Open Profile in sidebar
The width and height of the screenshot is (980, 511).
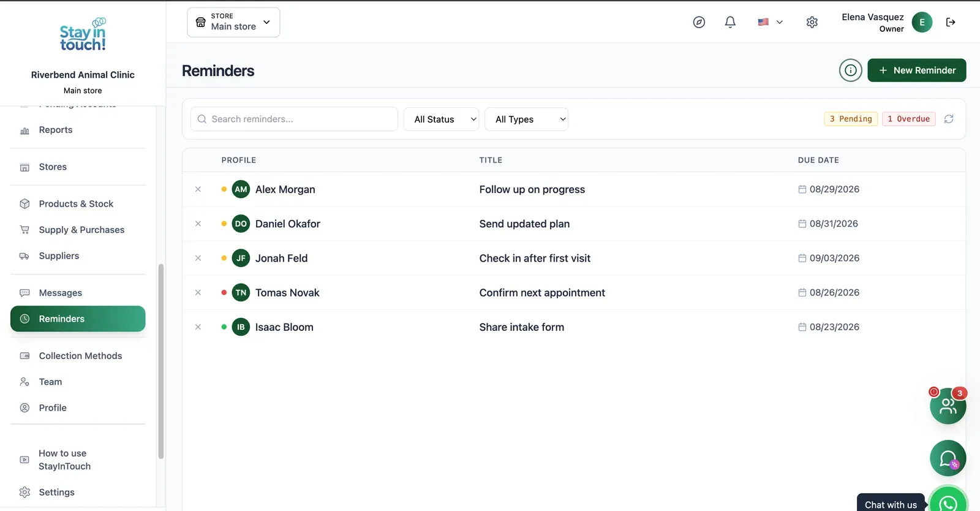78,407
